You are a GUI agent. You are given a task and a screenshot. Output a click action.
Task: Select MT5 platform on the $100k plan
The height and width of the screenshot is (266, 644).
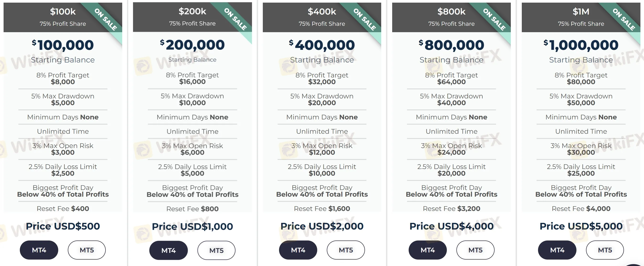pyautogui.click(x=86, y=250)
